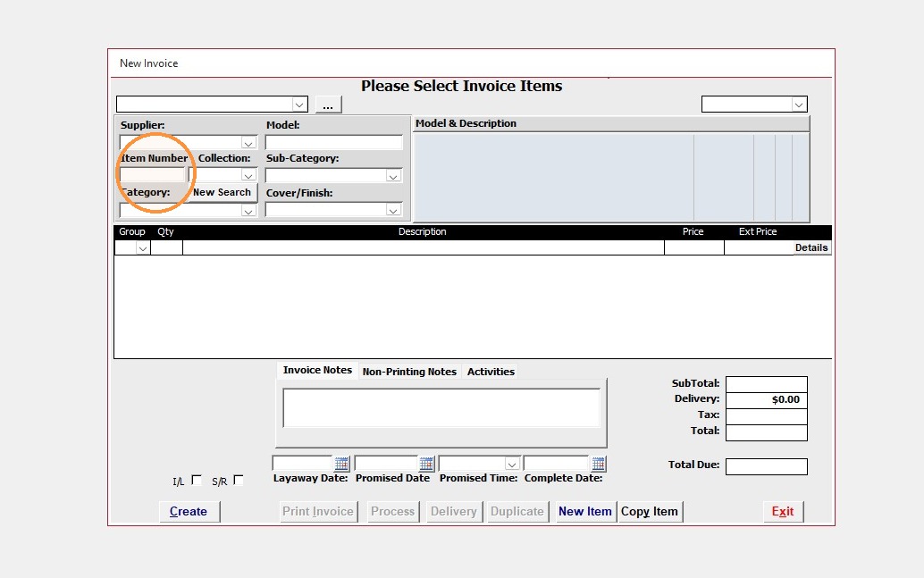Click the Print Invoice button
The width and height of the screenshot is (924, 578).
(318, 511)
